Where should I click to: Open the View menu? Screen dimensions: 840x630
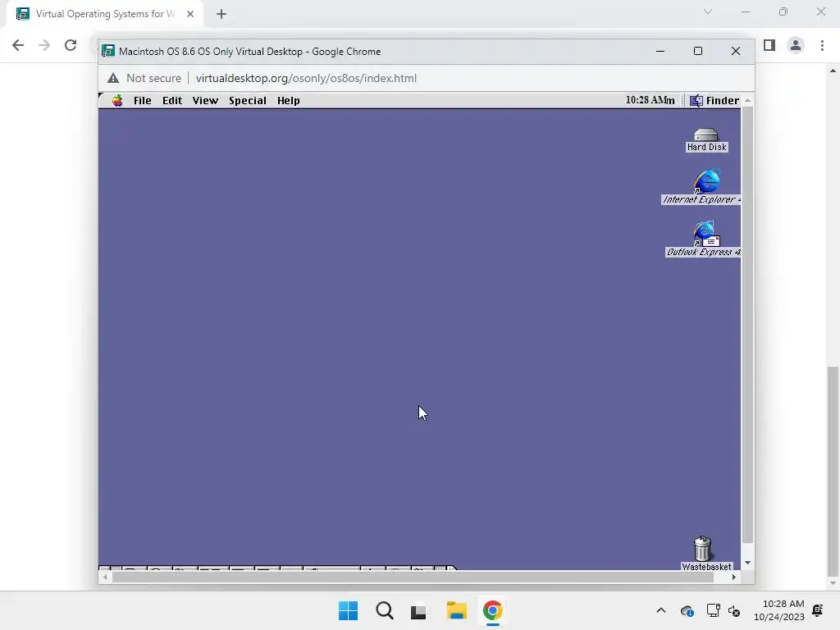click(x=205, y=100)
